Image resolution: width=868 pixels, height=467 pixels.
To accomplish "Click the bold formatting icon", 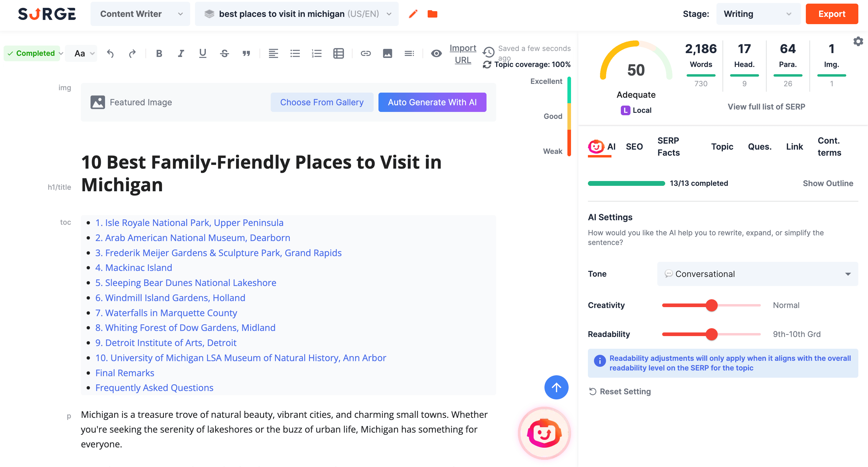I will point(159,52).
